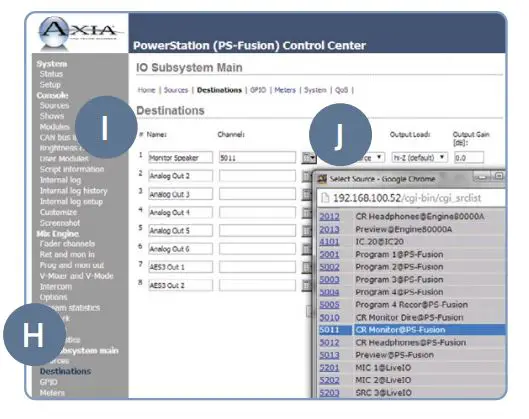Switch to the System tab in top navigation

pos(315,90)
